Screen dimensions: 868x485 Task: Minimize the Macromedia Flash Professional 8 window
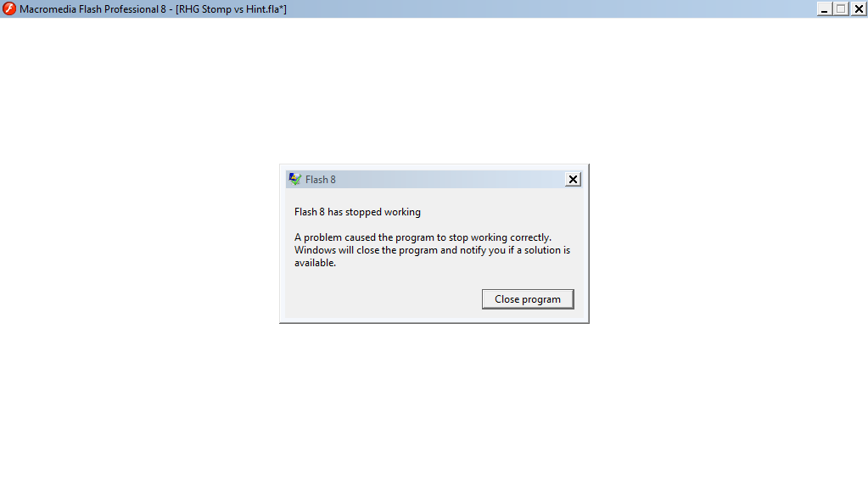coord(824,8)
